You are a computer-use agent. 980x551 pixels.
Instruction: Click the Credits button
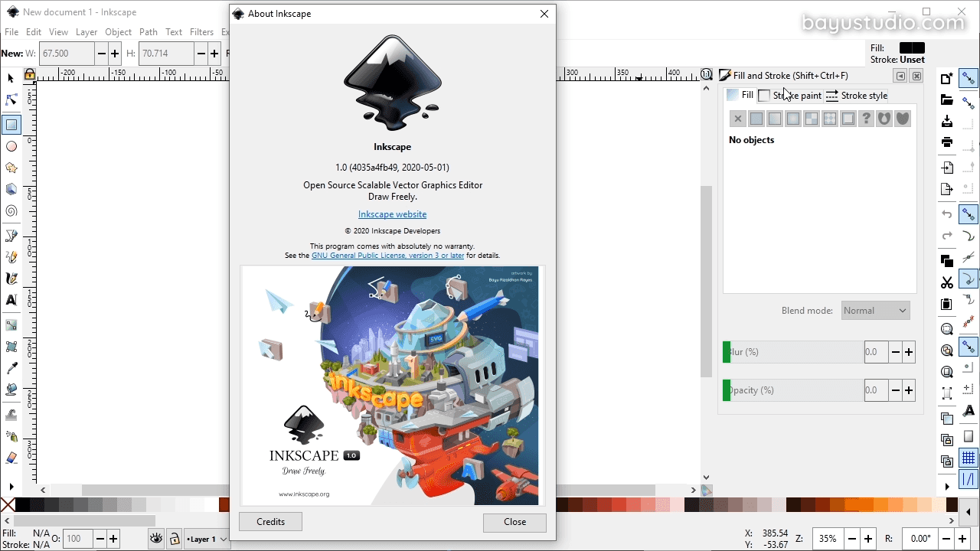point(270,522)
